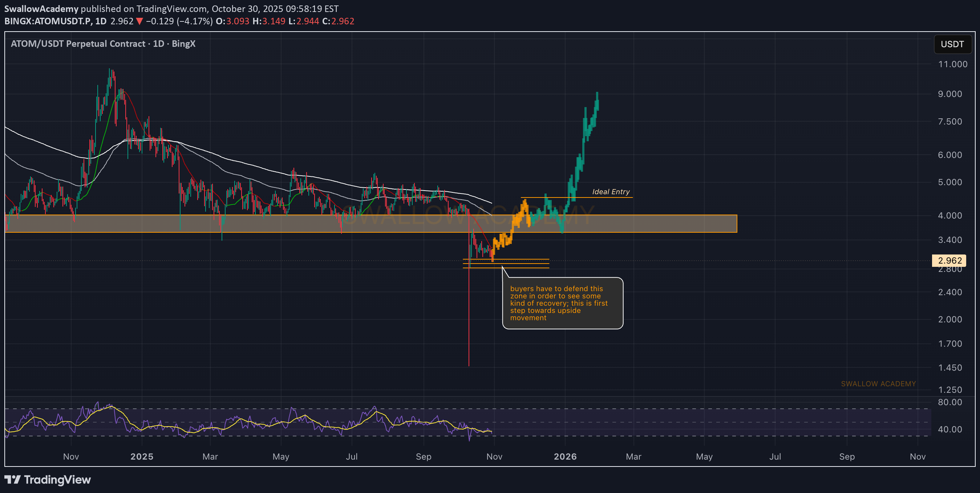
Task: Click the 2.962 current price label
Action: pos(949,260)
